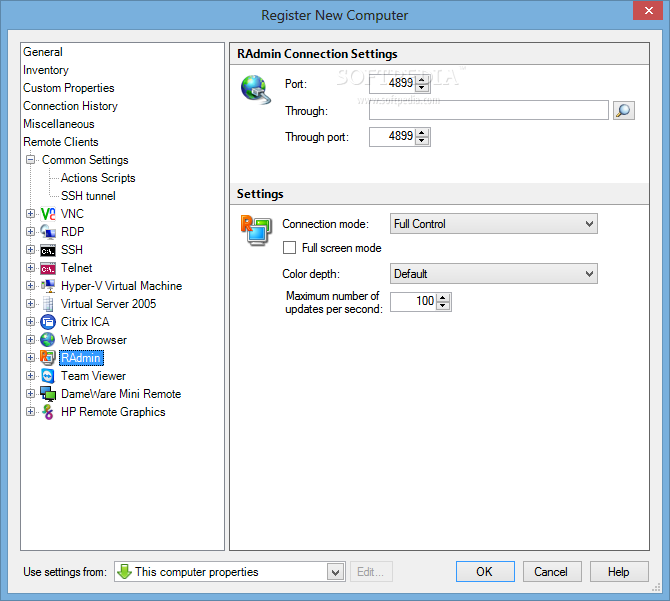
Task: Click the Telnet terminal icon
Action: (48, 268)
